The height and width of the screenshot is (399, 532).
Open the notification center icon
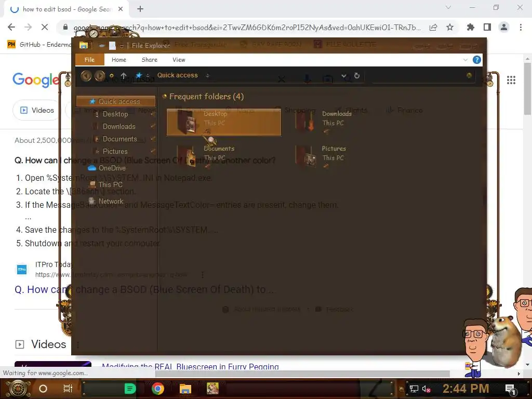[510, 389]
